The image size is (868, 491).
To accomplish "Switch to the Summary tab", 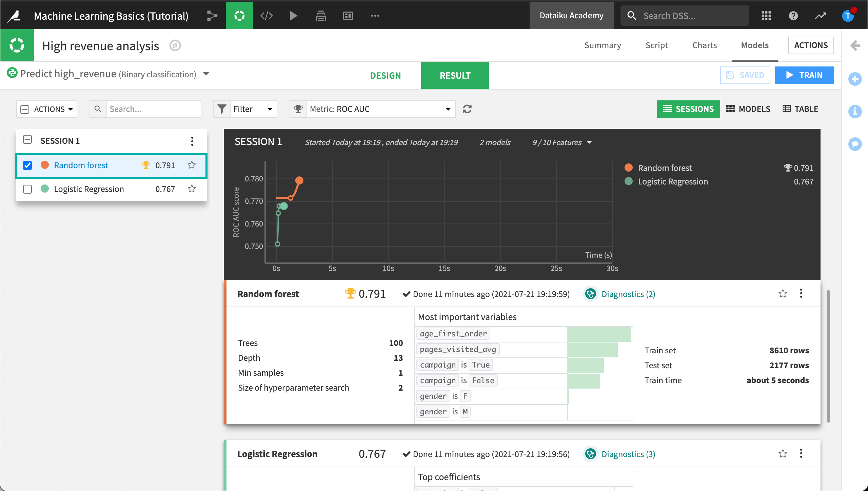I will [x=603, y=45].
